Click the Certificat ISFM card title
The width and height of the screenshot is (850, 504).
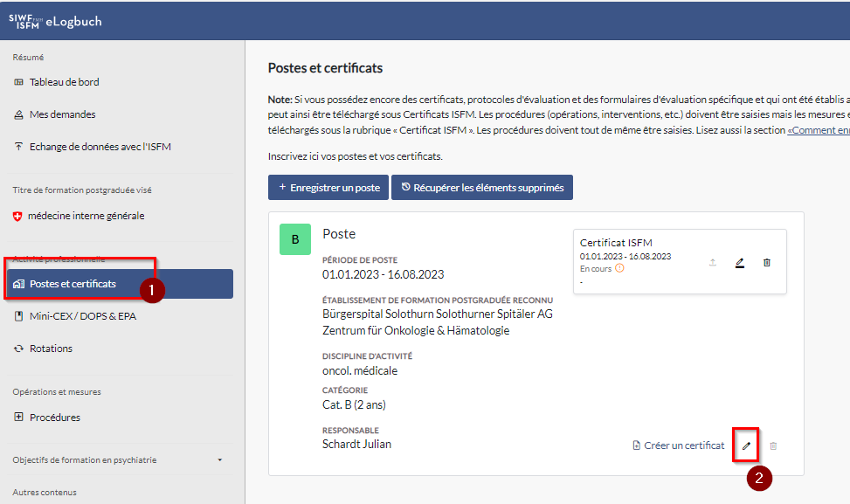(x=616, y=243)
